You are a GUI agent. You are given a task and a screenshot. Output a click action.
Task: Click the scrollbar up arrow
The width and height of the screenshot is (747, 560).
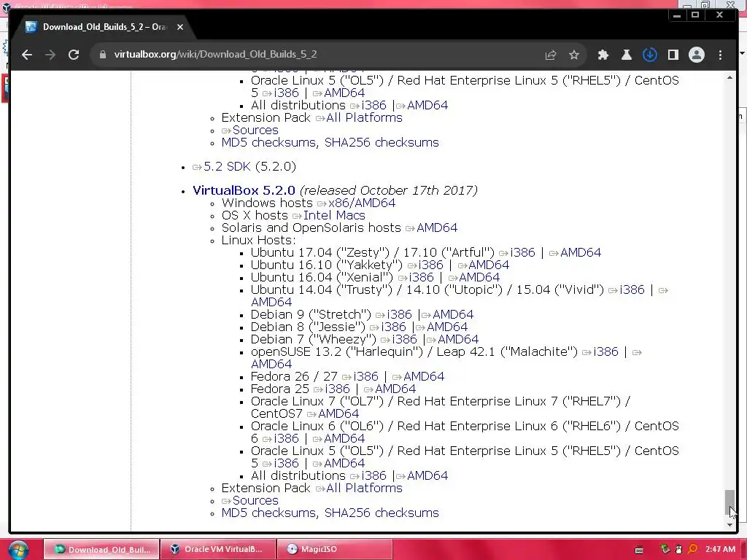pos(729,77)
